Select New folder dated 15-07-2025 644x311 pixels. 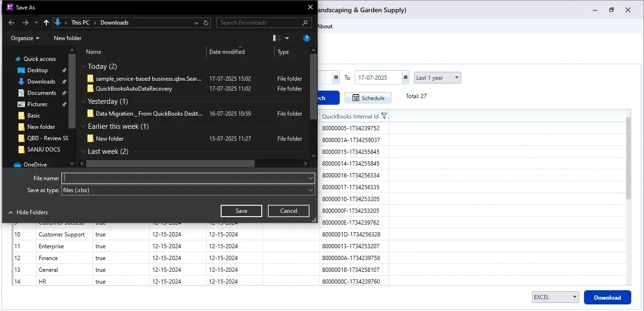110,139
